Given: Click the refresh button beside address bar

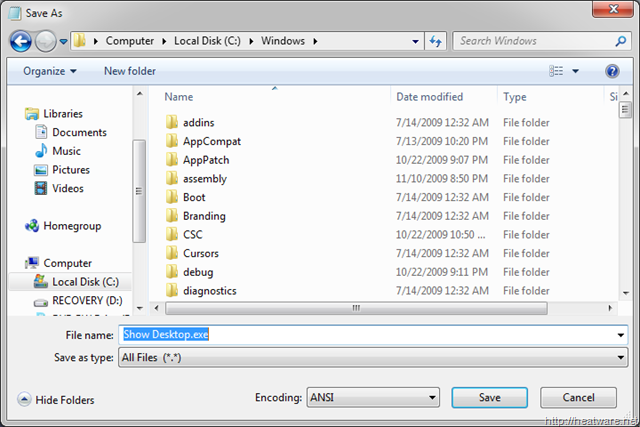Looking at the screenshot, I should pos(436,41).
